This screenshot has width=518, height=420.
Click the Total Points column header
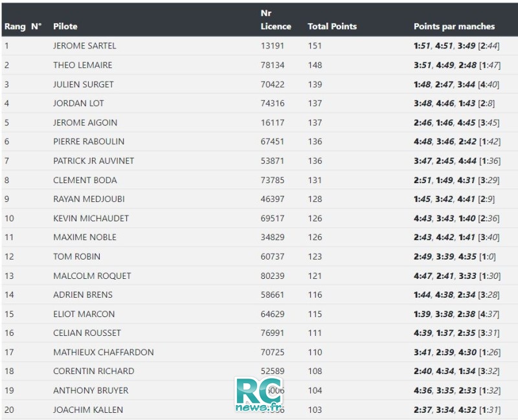[x=332, y=27]
